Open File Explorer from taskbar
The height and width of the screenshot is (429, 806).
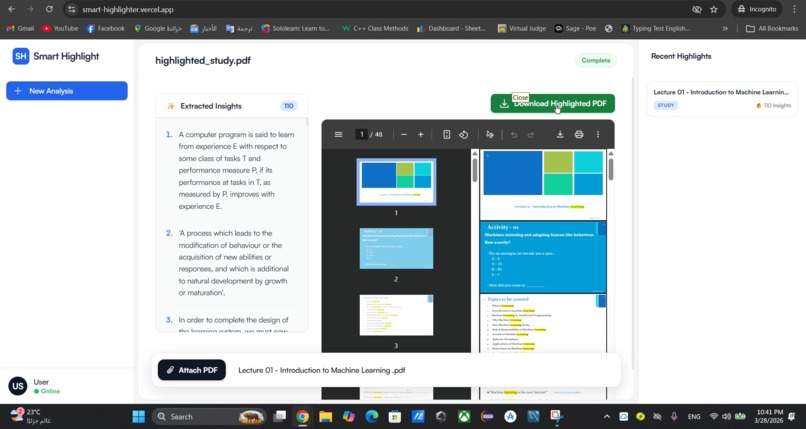click(325, 416)
